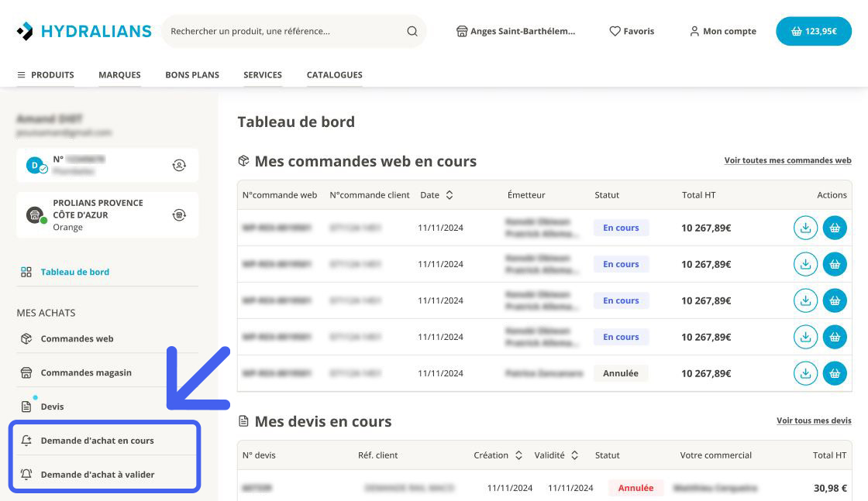Click the Mes commandes web en cours heading icon
This screenshot has height=501, width=868.
click(243, 161)
